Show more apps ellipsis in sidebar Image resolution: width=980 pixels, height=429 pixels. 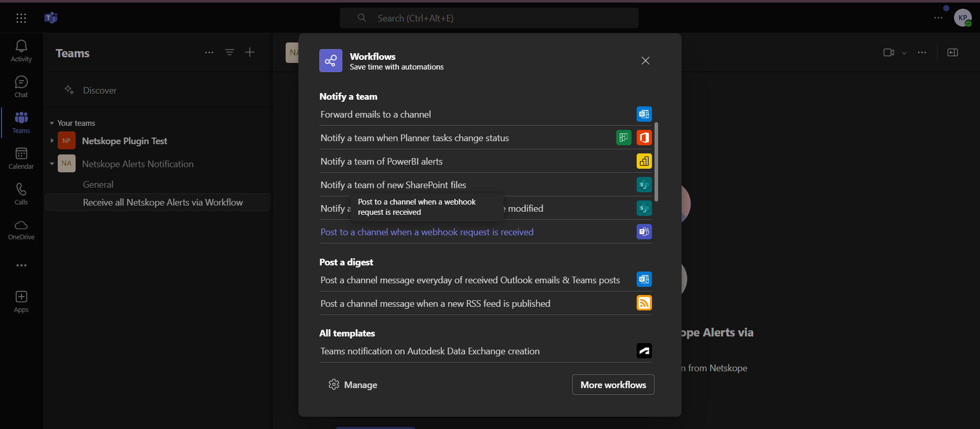click(21, 265)
